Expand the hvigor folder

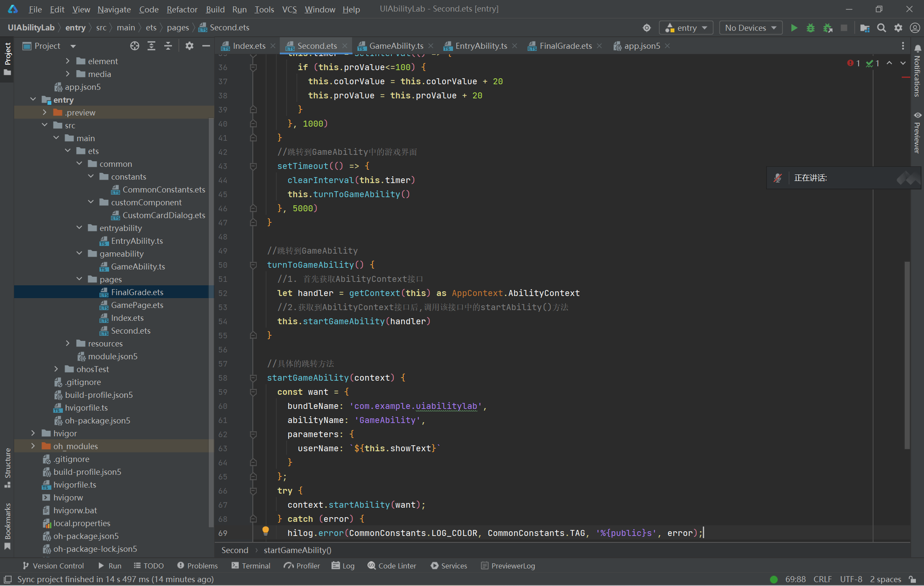click(33, 433)
